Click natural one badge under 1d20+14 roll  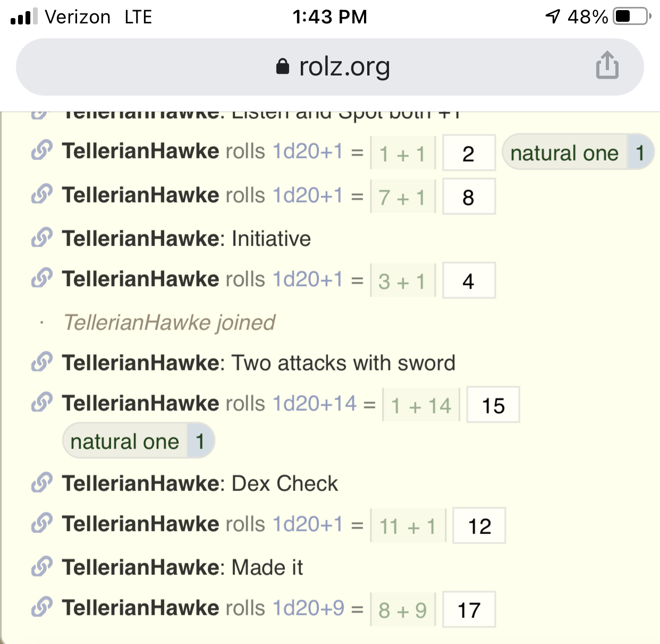[138, 442]
